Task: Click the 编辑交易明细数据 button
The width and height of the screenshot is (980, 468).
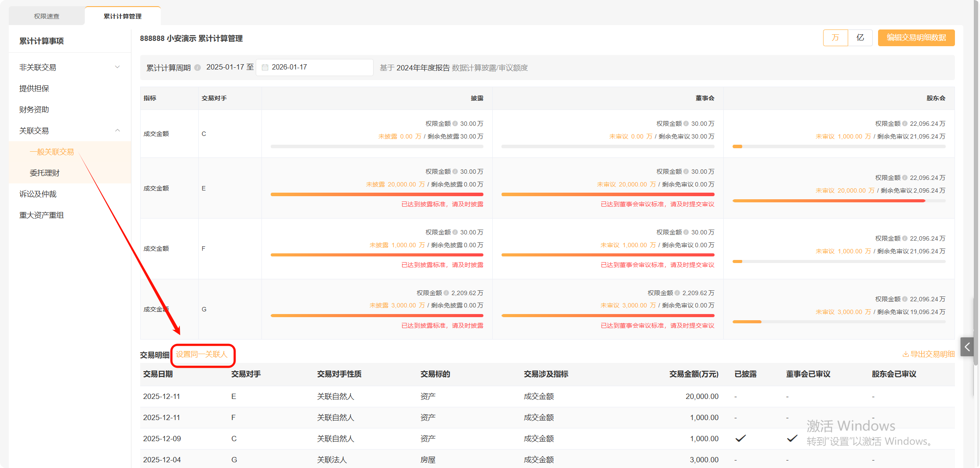Action: tap(916, 38)
